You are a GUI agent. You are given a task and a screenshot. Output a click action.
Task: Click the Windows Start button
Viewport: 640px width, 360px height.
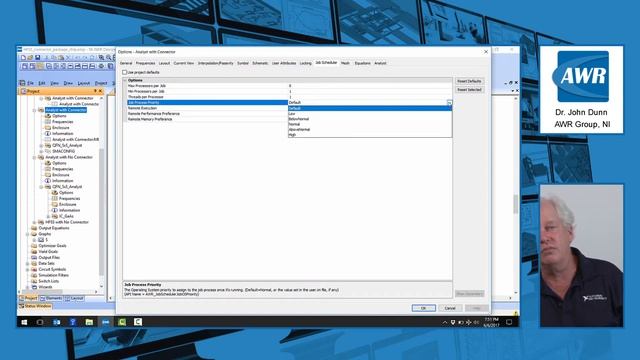point(24,322)
